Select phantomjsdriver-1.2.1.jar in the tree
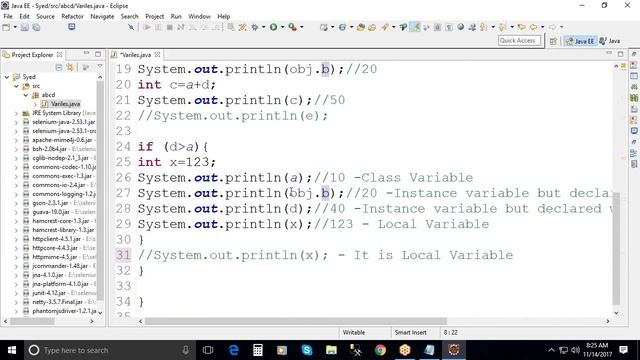640x360 pixels. click(x=64, y=311)
